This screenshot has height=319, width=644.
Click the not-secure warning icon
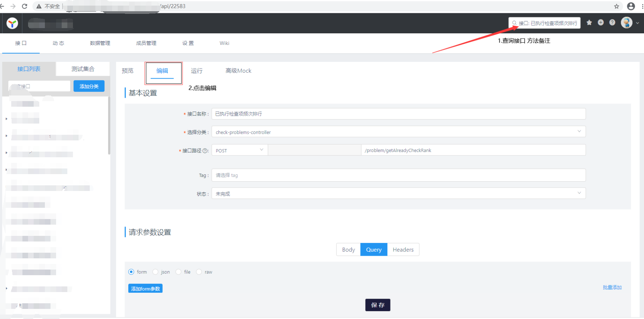pyautogui.click(x=39, y=6)
